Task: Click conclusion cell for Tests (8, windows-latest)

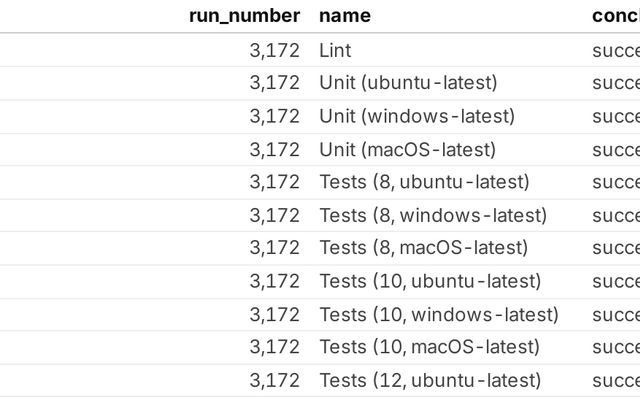Action: tap(615, 215)
